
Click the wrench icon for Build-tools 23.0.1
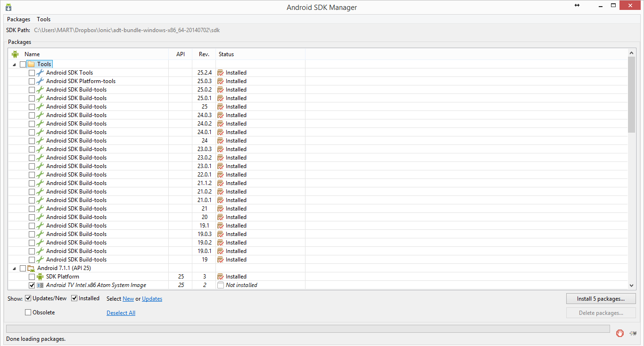(x=40, y=166)
